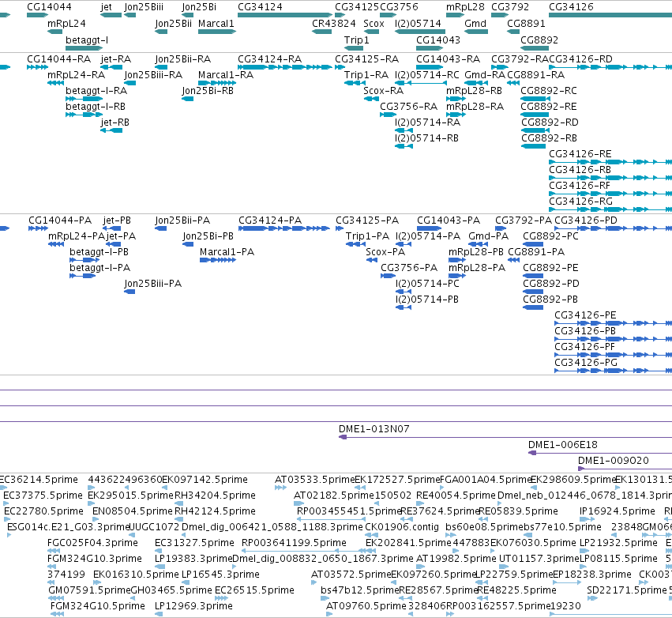Click the Scox gene label

pyautogui.click(x=374, y=23)
